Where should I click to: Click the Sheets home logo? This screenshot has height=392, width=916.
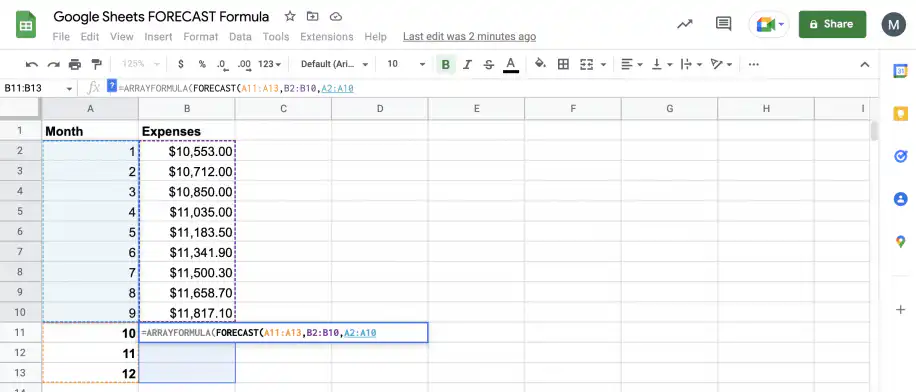[26, 26]
